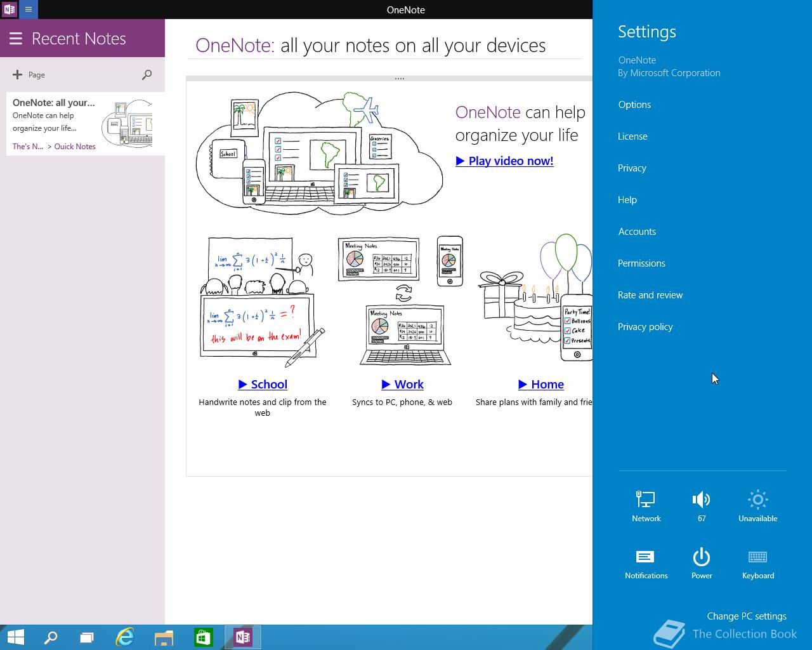The height and width of the screenshot is (650, 812).
Task: Open Privacy settings entry
Action: click(632, 168)
